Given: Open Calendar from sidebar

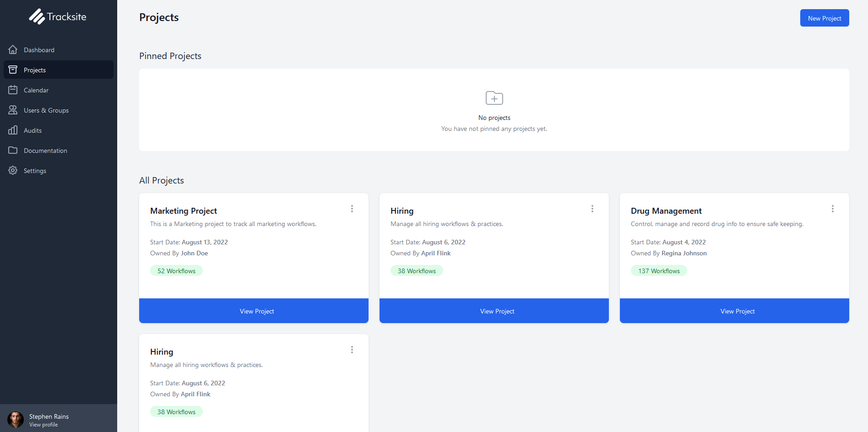Looking at the screenshot, I should click(x=59, y=90).
